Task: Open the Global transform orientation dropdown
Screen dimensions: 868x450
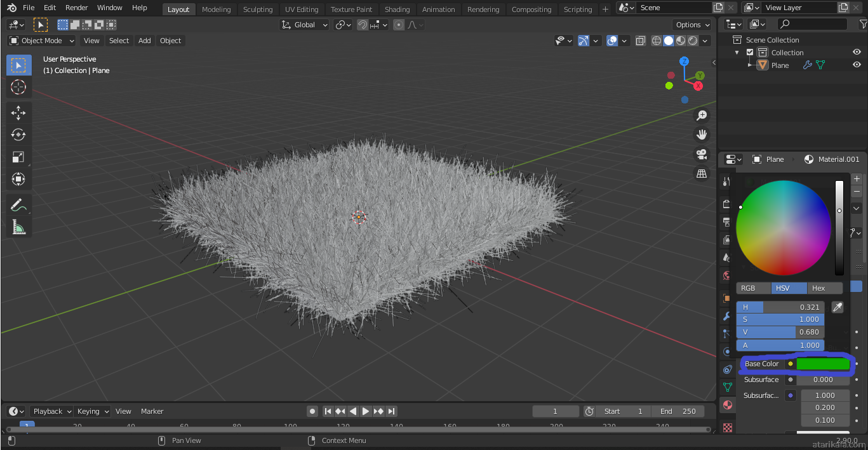Action: coord(304,25)
